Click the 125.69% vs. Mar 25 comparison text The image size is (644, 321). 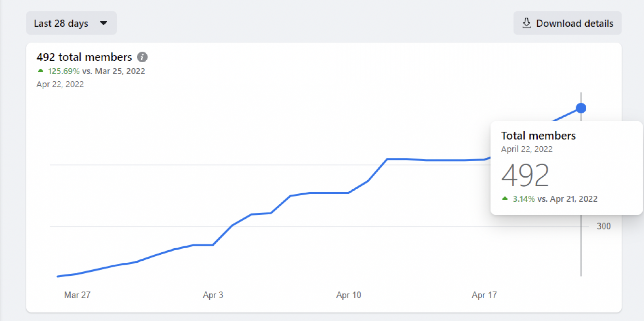(x=96, y=71)
